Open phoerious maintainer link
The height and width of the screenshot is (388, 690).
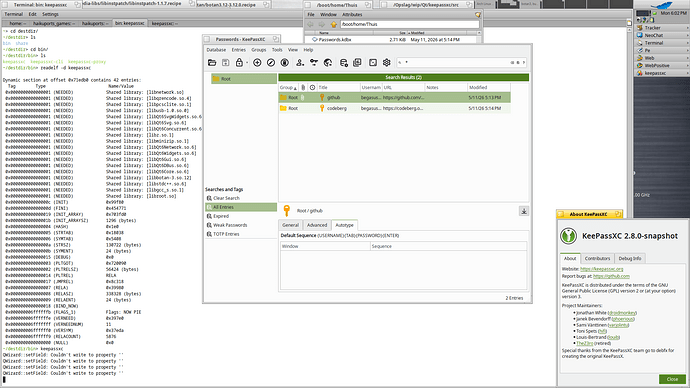coord(623,319)
